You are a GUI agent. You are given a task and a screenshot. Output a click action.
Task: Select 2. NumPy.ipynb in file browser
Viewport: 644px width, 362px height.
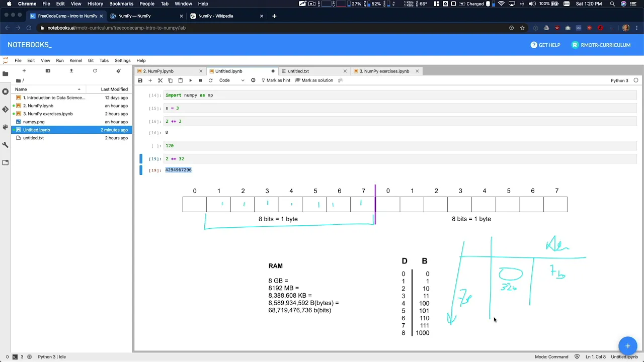pos(72,106)
